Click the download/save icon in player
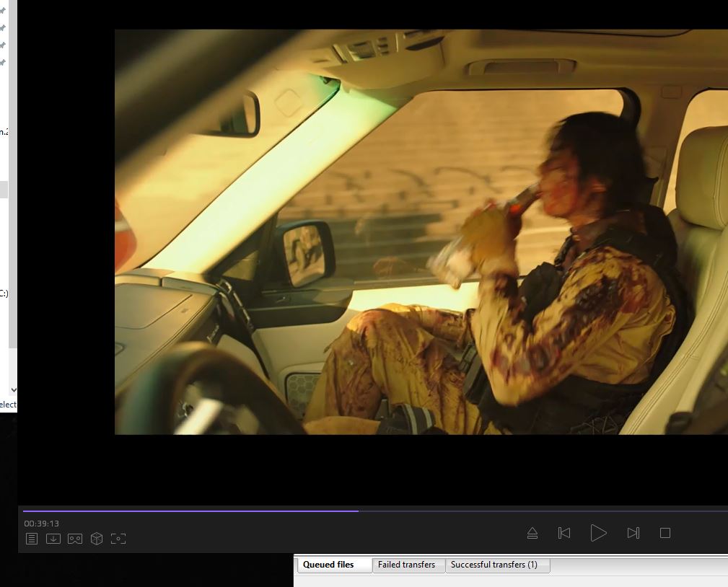Viewport: 728px width, 587px height. [53, 539]
